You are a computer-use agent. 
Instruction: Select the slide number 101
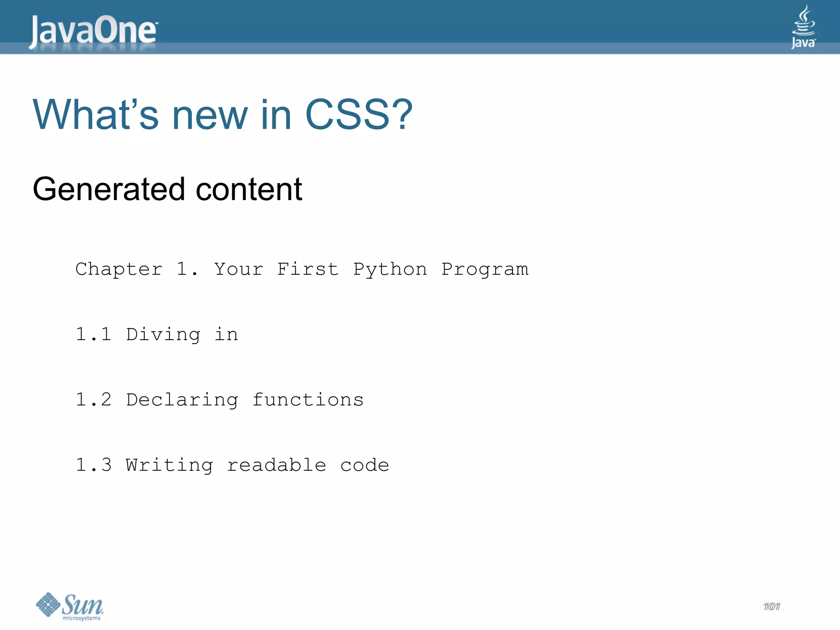coord(772,606)
